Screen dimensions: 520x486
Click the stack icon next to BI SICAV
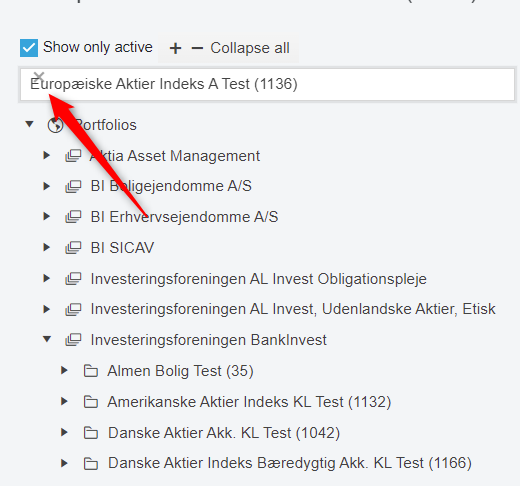pos(73,248)
